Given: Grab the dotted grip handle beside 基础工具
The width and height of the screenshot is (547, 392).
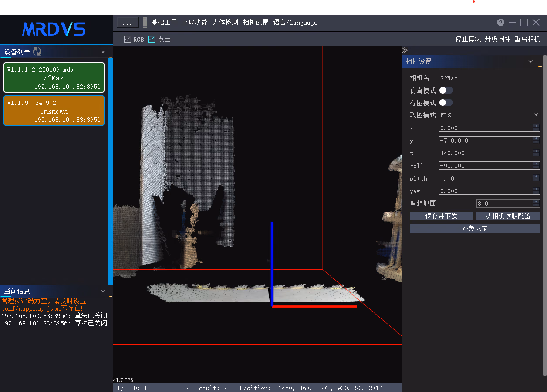Looking at the screenshot, I should click(x=145, y=23).
